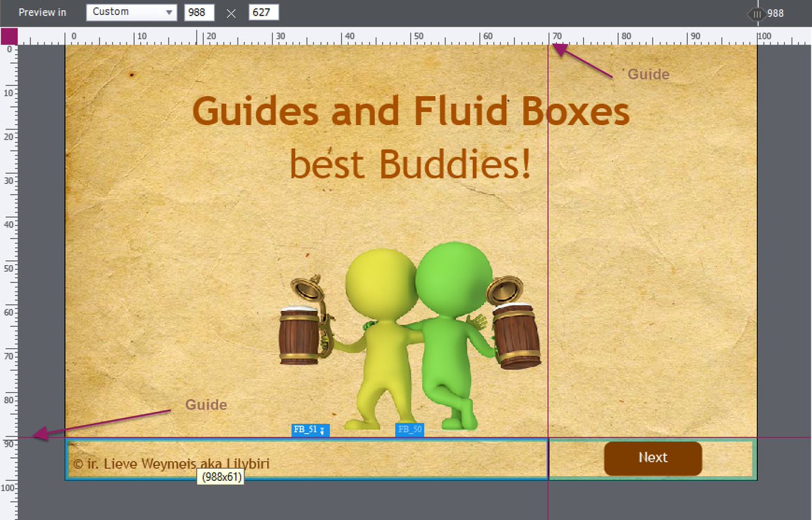Select the subtitle best Buddies!
Screen dimensions: 812x520
[x=410, y=164]
